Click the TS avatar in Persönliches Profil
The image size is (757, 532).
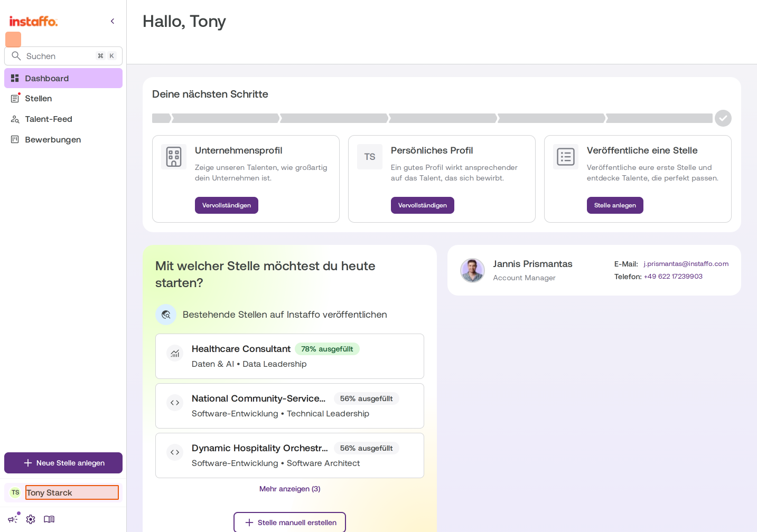click(x=370, y=157)
